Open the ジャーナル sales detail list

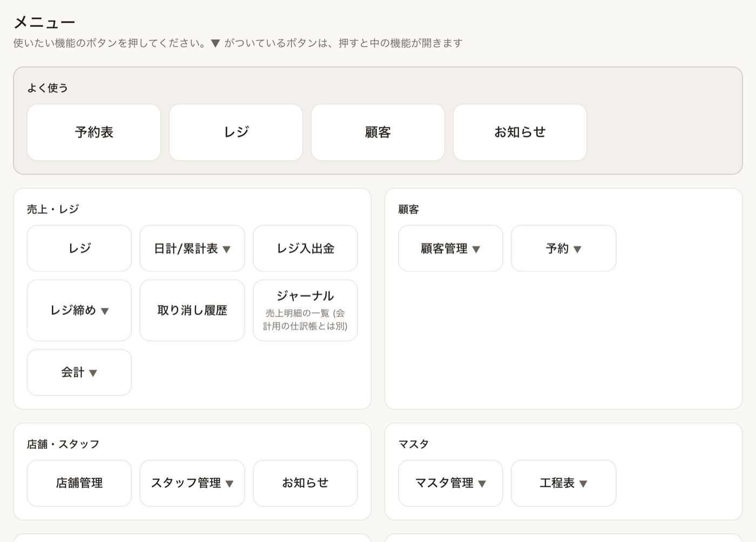tap(305, 310)
